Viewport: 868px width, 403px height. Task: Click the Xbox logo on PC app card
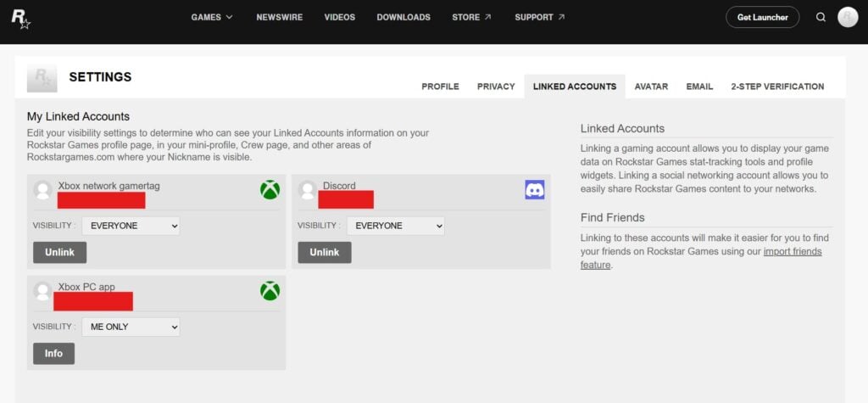(270, 291)
